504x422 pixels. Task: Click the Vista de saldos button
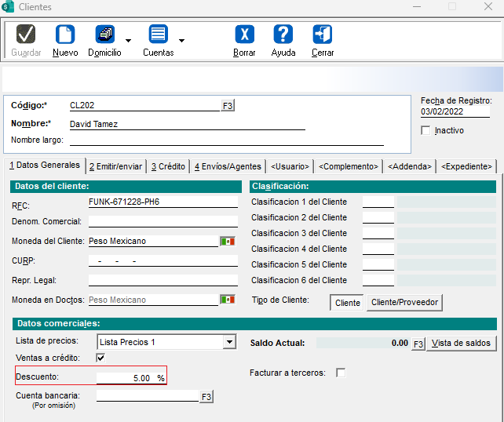tap(462, 343)
